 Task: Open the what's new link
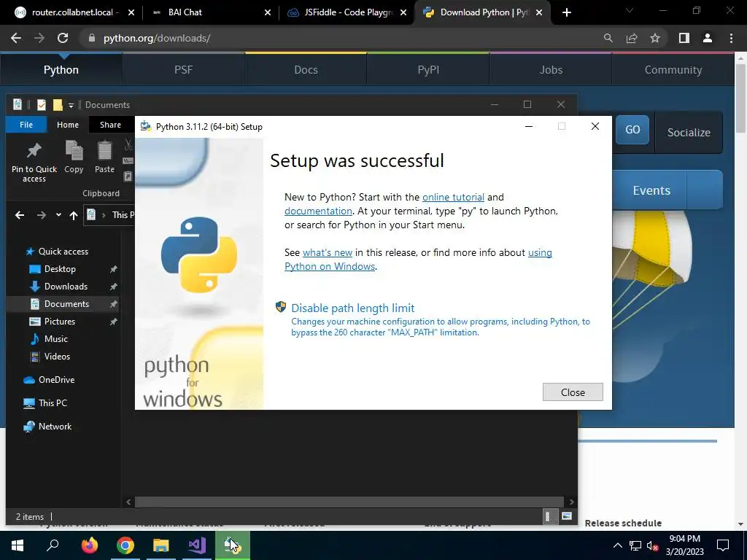[328, 252]
